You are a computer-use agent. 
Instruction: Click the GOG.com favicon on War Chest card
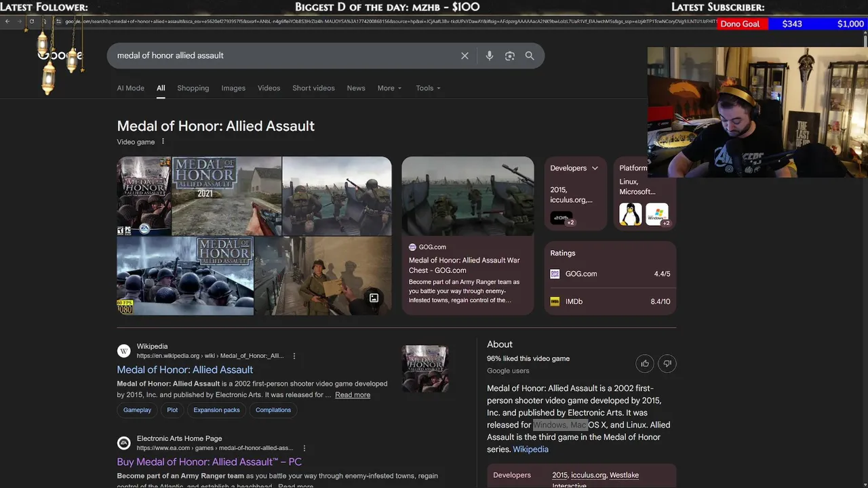(412, 247)
